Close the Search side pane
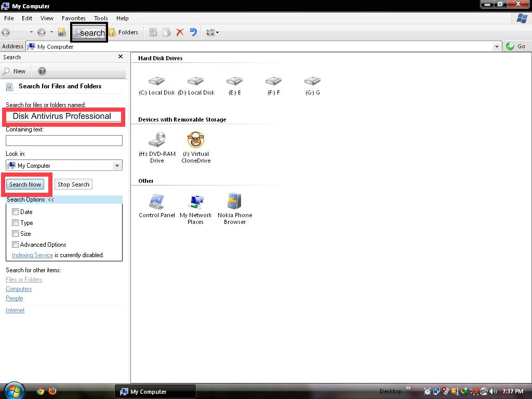Screen dimensions: 532x399 pos(121,57)
